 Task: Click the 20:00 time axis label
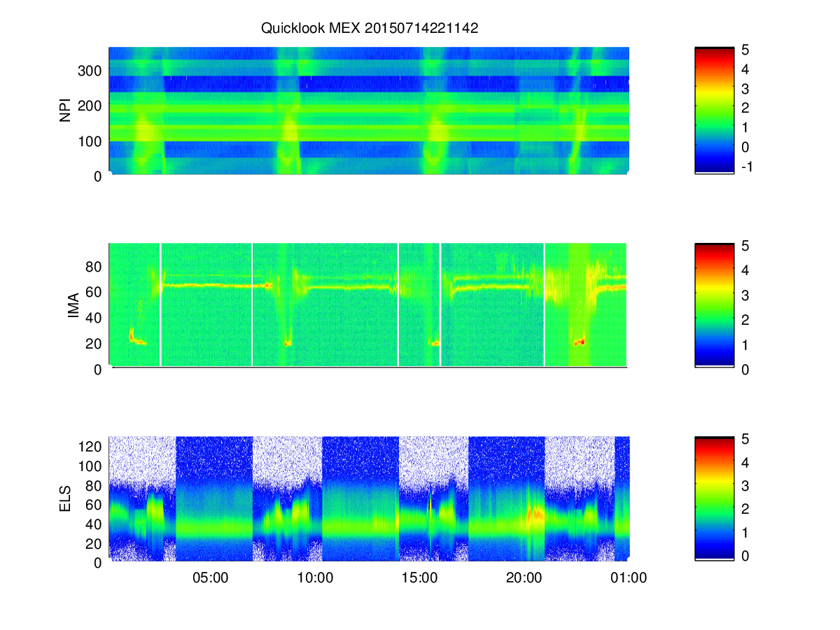coord(525,578)
